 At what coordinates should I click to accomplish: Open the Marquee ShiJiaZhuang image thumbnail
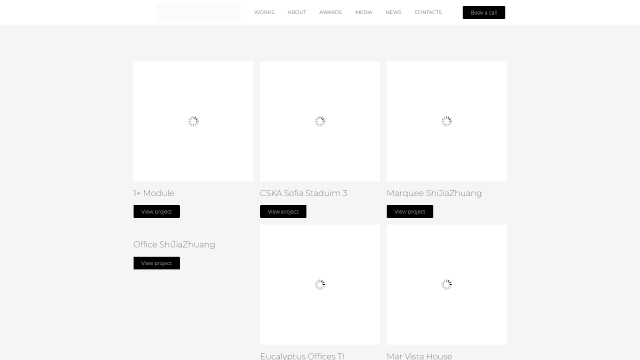tap(447, 121)
